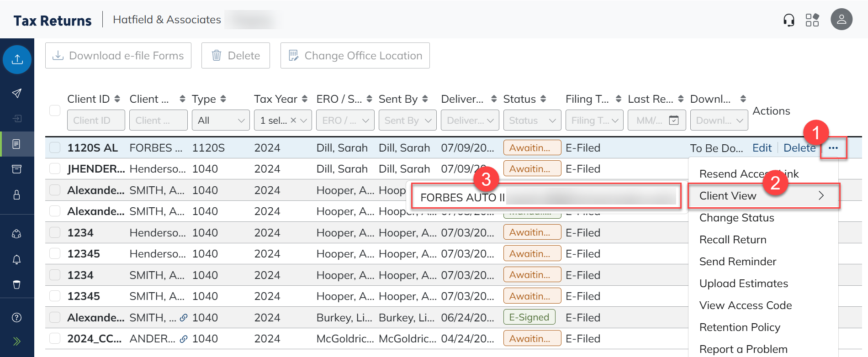This screenshot has width=868, height=357.
Task: Click the headset support icon
Action: click(x=789, y=20)
